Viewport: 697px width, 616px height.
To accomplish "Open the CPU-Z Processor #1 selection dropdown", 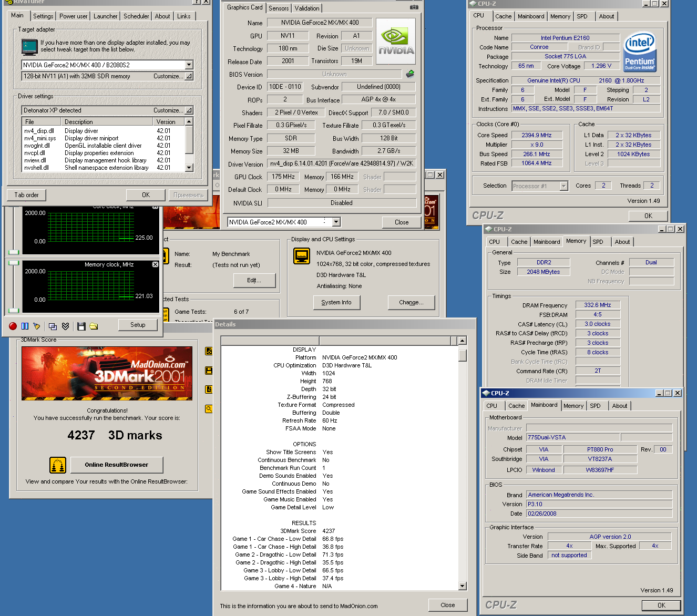I will [x=563, y=186].
